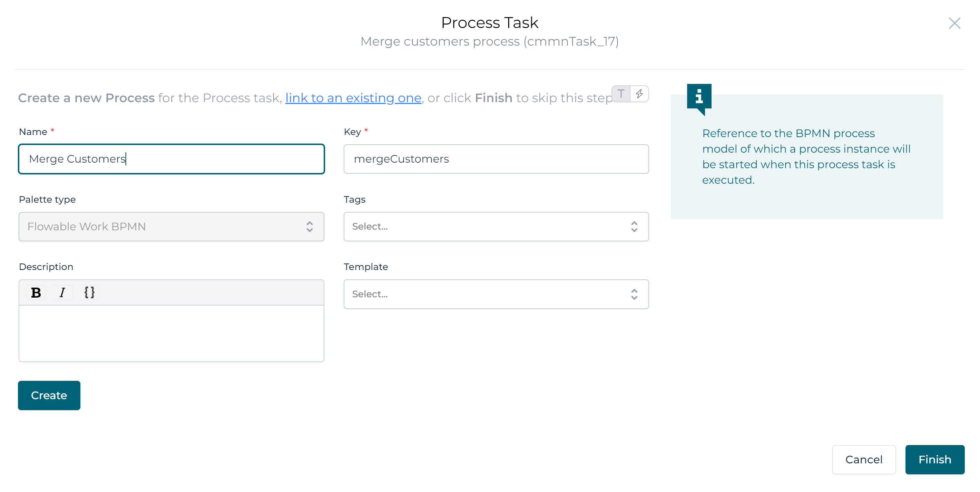The height and width of the screenshot is (492, 980).
Task: Insert an expression using the curly braces icon
Action: (x=89, y=292)
